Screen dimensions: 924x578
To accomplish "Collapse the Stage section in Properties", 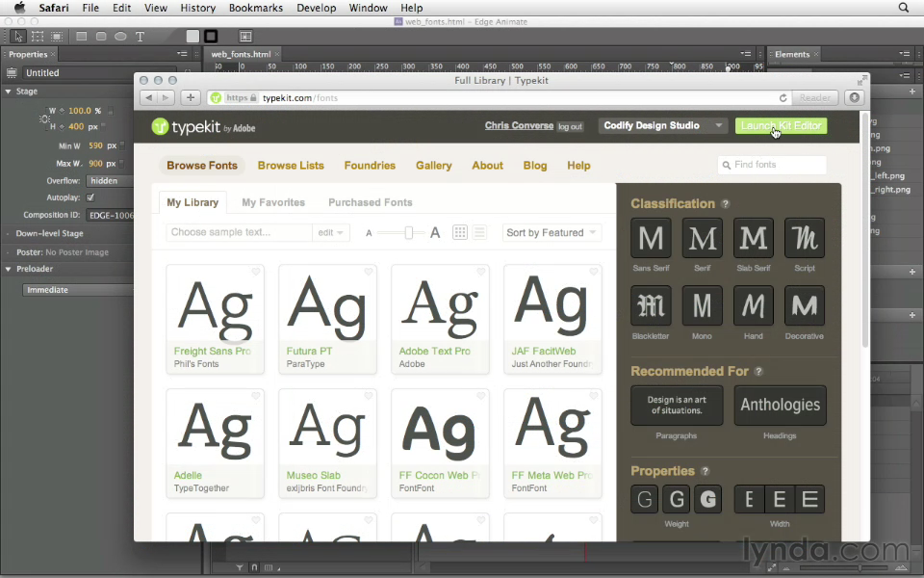I will pyautogui.click(x=9, y=92).
